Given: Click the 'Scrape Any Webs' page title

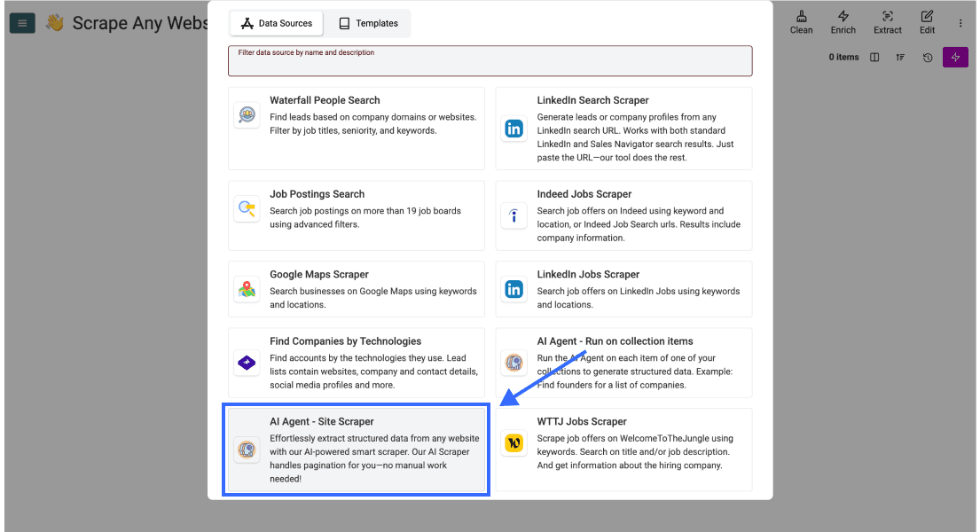Looking at the screenshot, I should 140,23.
